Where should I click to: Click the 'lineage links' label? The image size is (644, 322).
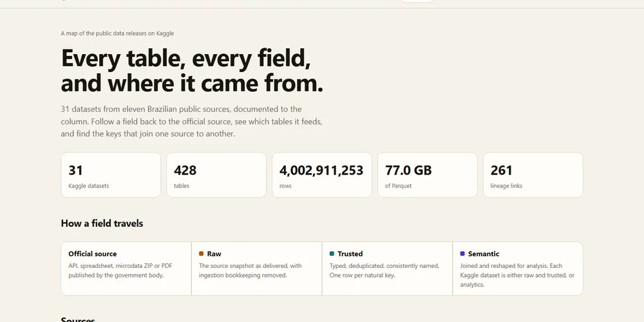pyautogui.click(x=506, y=185)
